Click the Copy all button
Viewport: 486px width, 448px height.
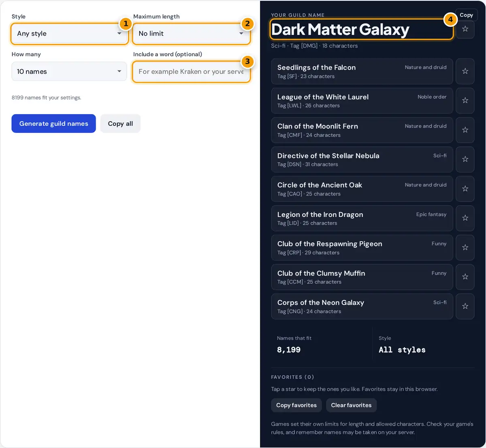[120, 123]
